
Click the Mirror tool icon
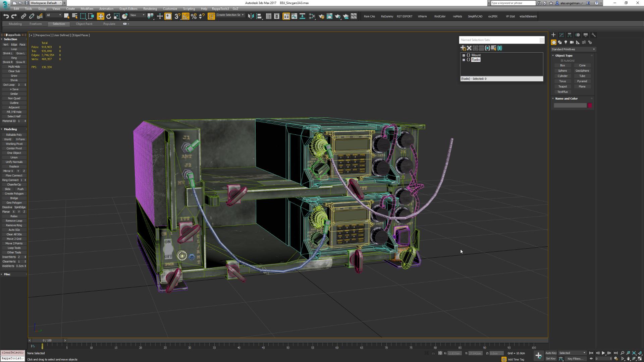pyautogui.click(x=251, y=16)
